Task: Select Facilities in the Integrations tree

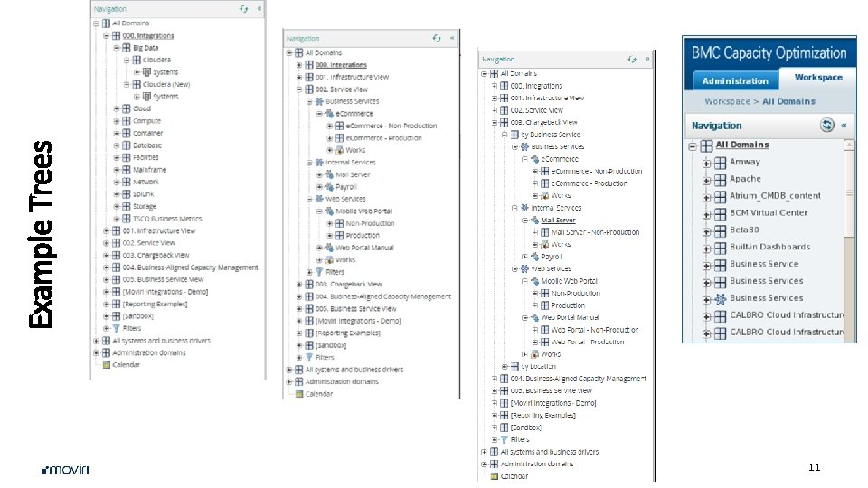Action: coord(146,157)
